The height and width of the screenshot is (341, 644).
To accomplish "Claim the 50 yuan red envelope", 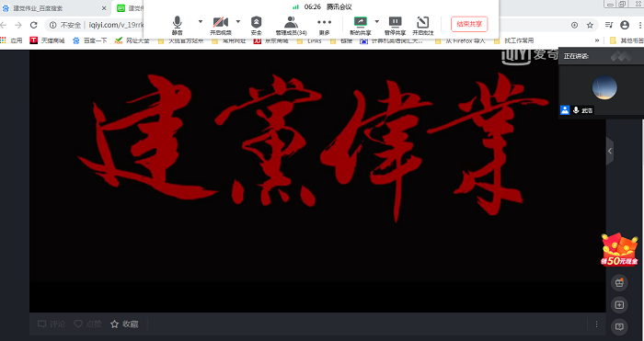I will coord(620,250).
